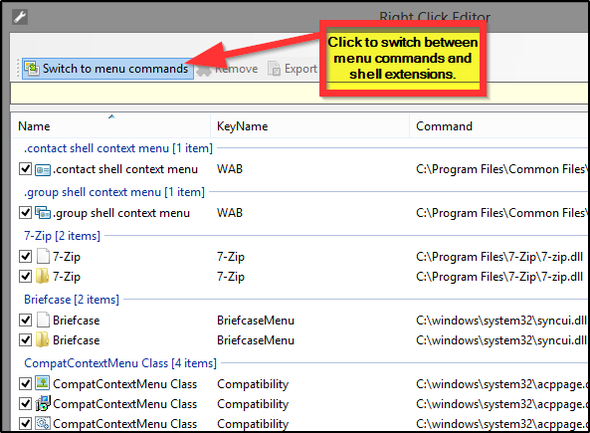The width and height of the screenshot is (590, 433).
Task: Click WAB key name in .contact row
Action: click(230, 169)
